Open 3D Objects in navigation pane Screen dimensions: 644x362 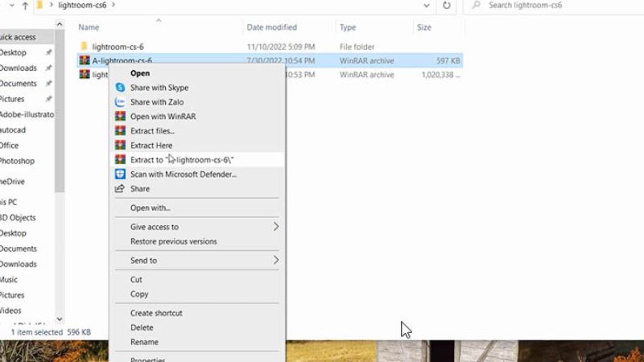pyautogui.click(x=18, y=217)
